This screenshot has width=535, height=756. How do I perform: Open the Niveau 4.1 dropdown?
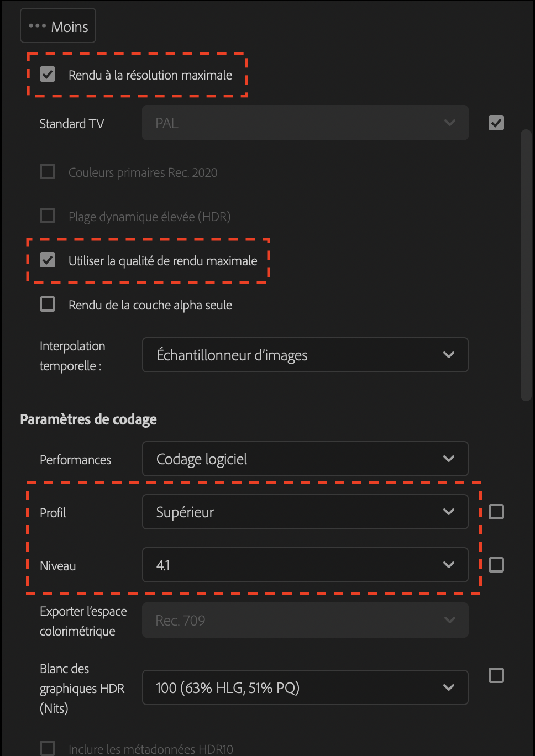click(305, 565)
